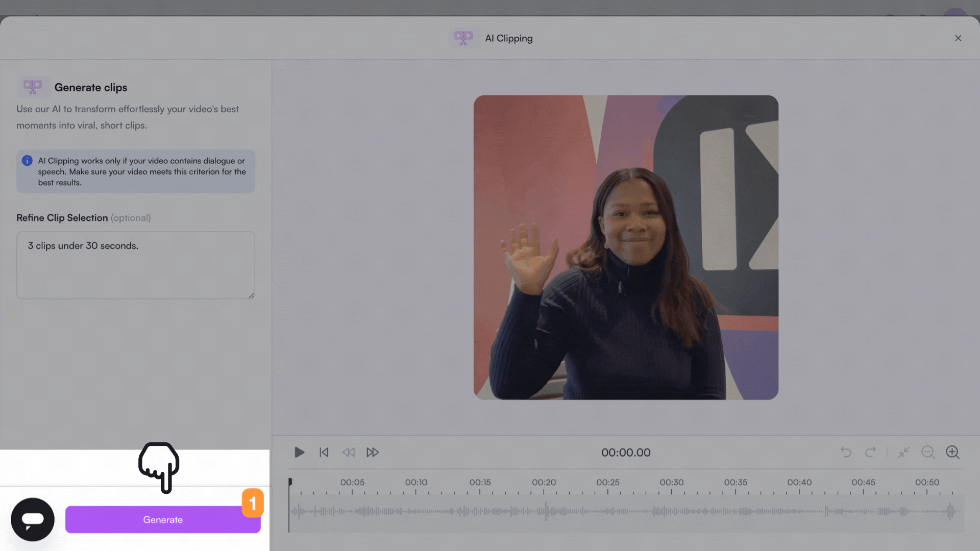
Task: Click the 00:15 mark on timeline ruler
Action: click(480, 483)
